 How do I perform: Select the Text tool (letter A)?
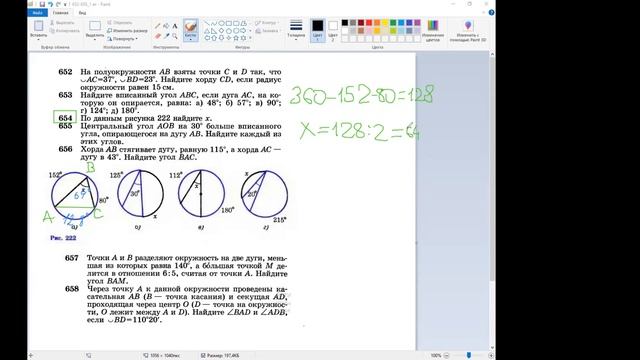click(175, 26)
